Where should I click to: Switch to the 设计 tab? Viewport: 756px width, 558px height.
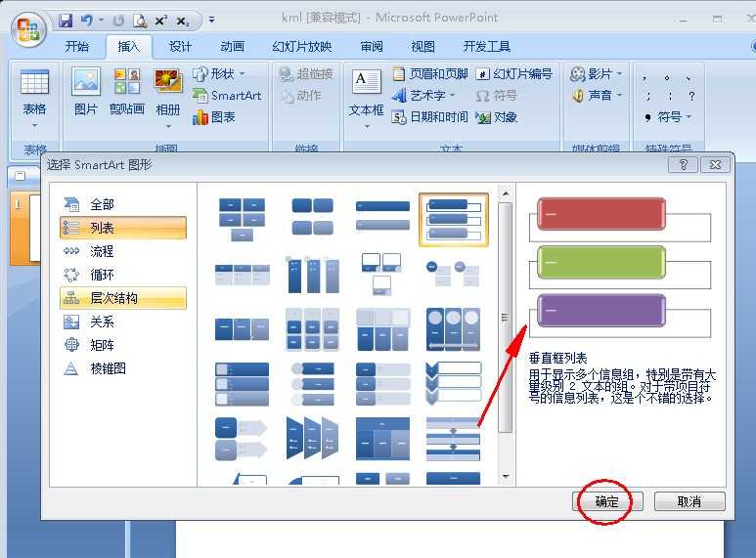pyautogui.click(x=180, y=47)
